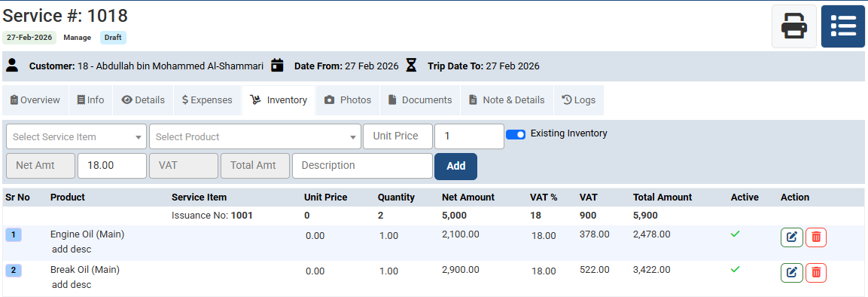Click the Sr No 2 badge
Viewport: 868px width, 297px height.
(x=14, y=271)
